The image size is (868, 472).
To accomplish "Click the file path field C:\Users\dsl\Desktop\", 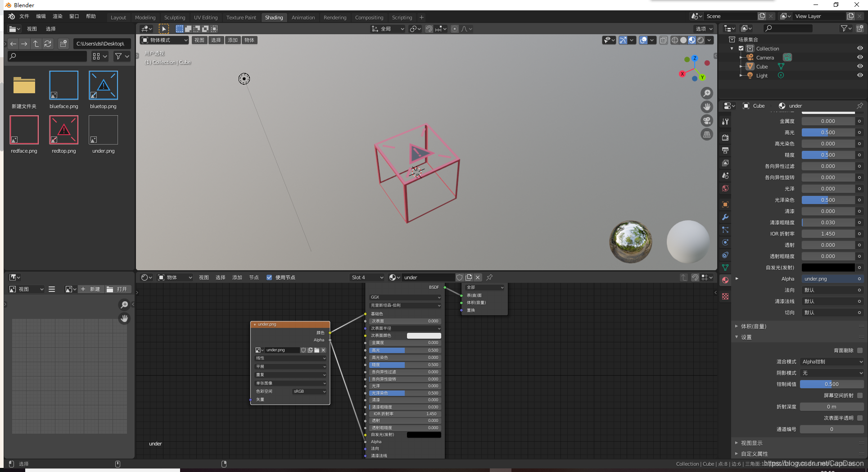I will 102,44.
